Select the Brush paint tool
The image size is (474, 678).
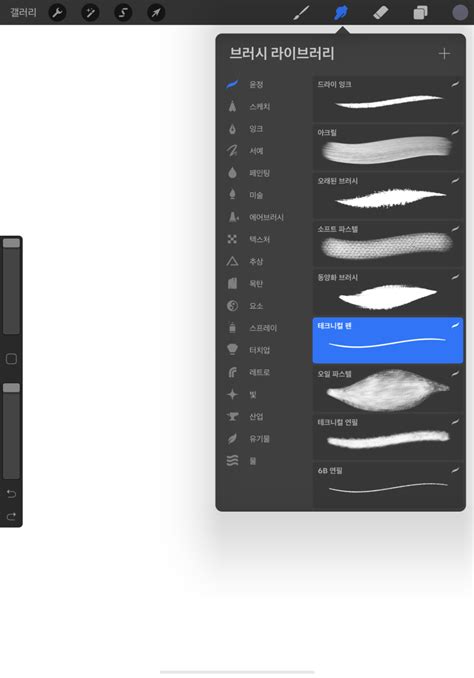(301, 13)
